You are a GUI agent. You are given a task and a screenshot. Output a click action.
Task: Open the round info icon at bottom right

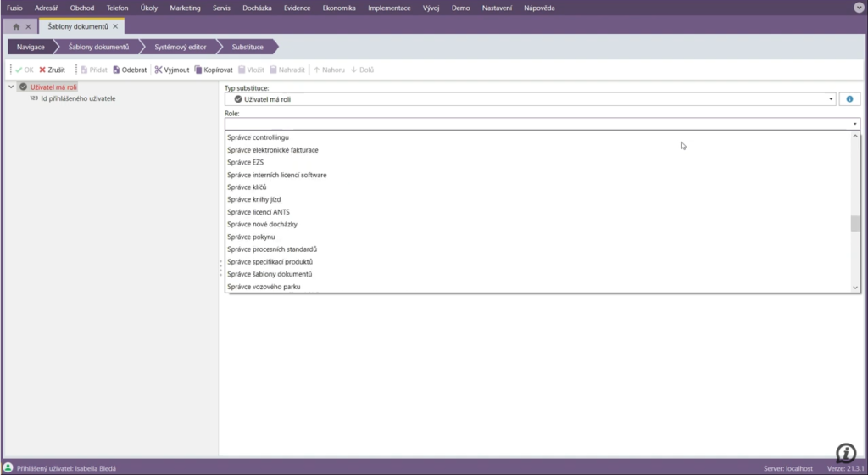(845, 452)
